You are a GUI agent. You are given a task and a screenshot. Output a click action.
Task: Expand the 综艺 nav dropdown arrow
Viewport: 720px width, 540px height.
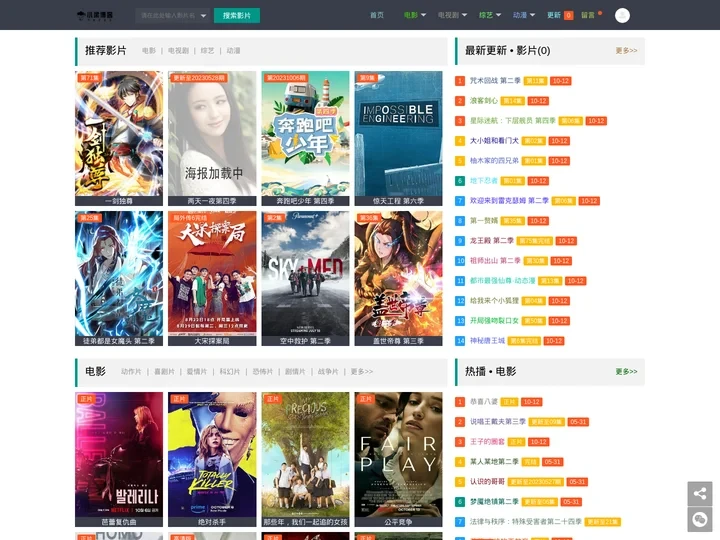498,15
